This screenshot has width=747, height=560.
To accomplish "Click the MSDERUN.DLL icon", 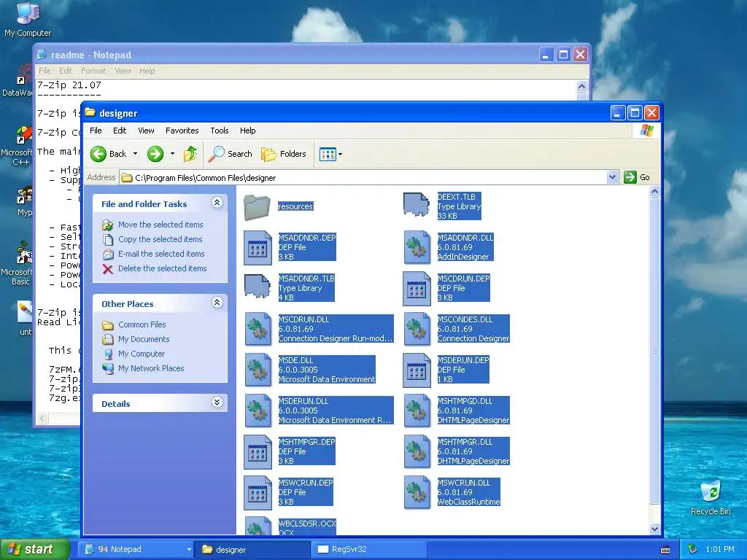I will (x=258, y=411).
